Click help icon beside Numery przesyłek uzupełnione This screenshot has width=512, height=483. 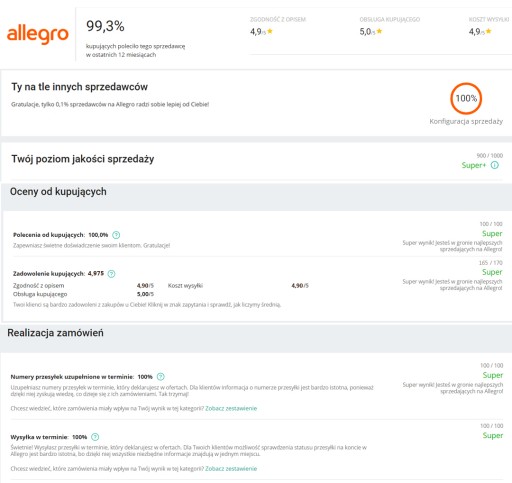[161, 377]
